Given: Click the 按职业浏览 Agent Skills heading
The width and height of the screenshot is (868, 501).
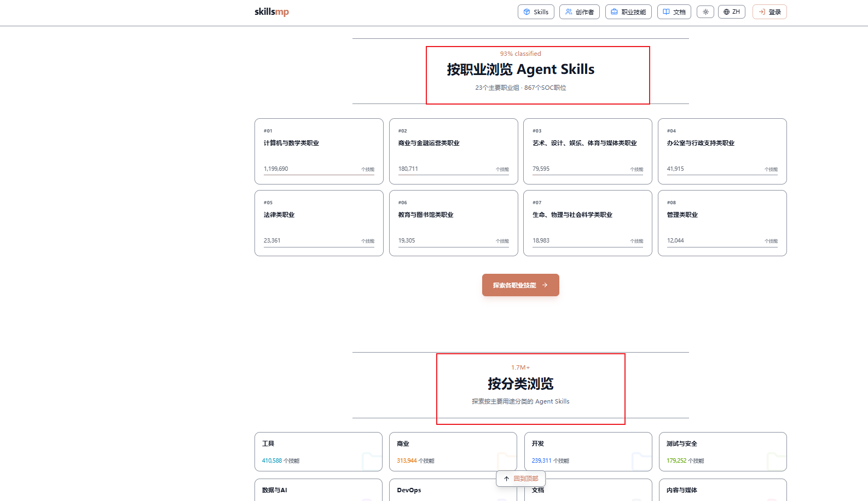Looking at the screenshot, I should [x=520, y=70].
